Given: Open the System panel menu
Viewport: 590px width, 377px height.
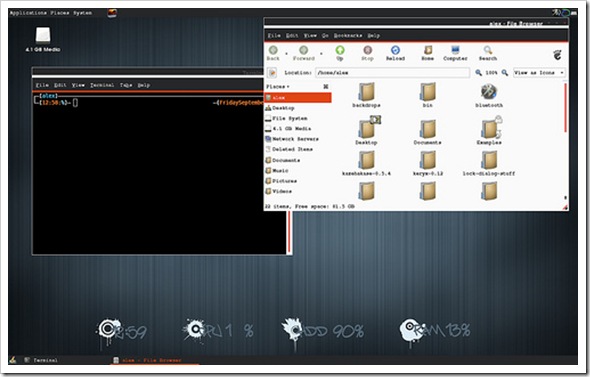Looking at the screenshot, I should [82, 13].
